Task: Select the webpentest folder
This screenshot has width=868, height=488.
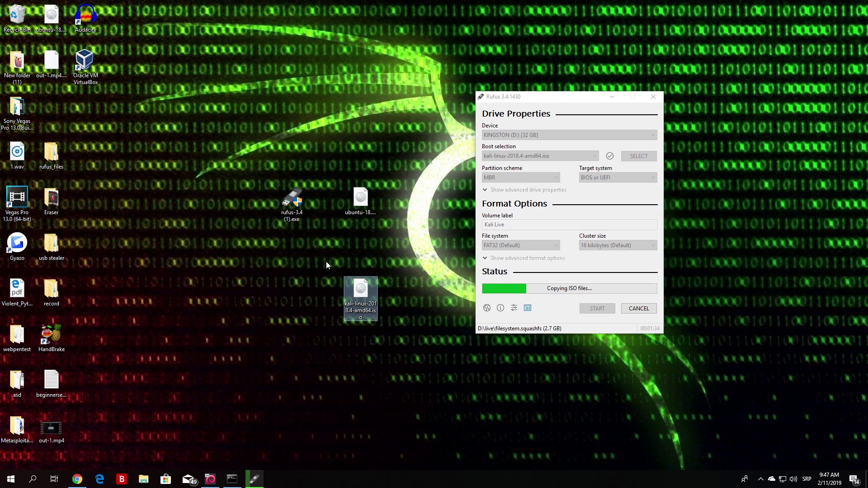Action: [x=17, y=338]
